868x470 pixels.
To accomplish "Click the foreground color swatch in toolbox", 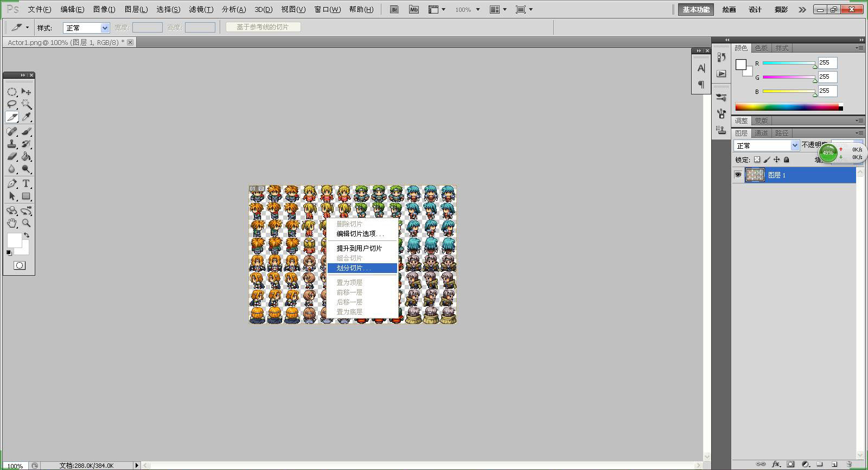I will [x=14, y=240].
